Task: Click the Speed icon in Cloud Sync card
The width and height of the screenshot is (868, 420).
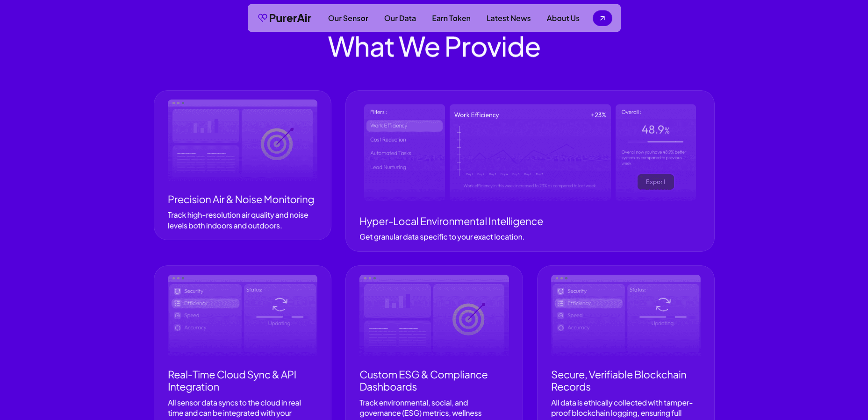Action: click(x=178, y=315)
